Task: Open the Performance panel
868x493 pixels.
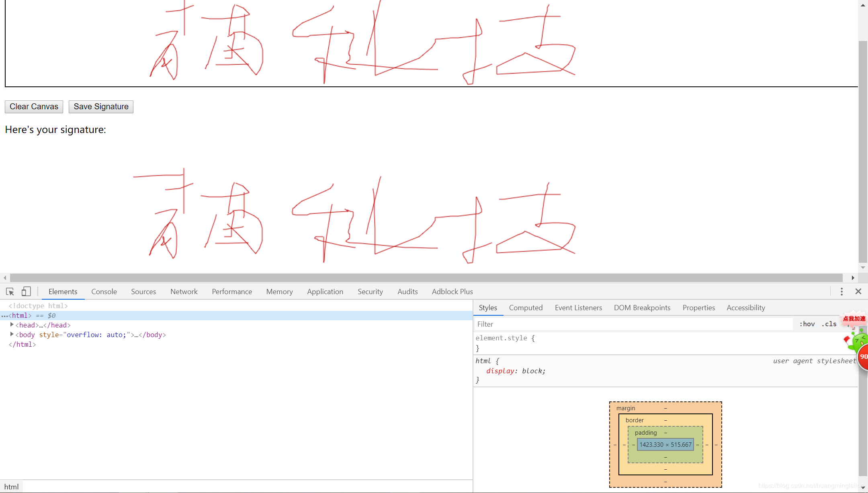Action: [232, 292]
